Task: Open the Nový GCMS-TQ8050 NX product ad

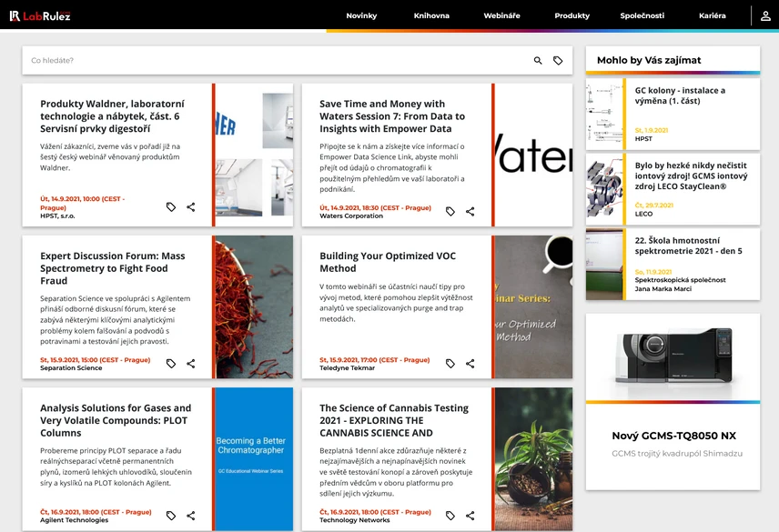Action: pyautogui.click(x=673, y=436)
